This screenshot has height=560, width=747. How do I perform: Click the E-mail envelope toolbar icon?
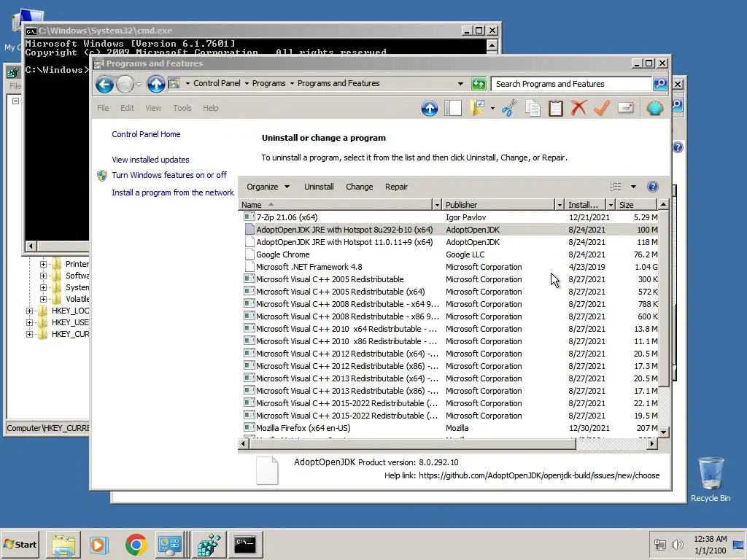[x=625, y=108]
